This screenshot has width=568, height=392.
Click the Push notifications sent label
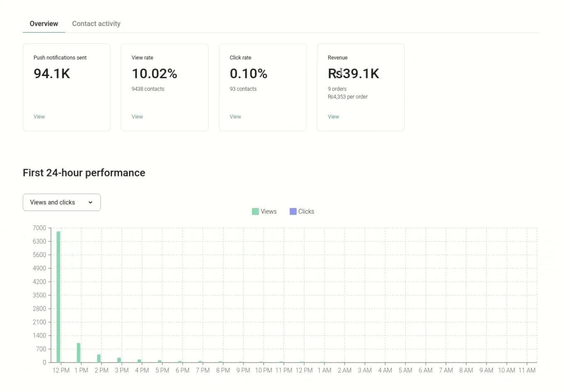60,58
